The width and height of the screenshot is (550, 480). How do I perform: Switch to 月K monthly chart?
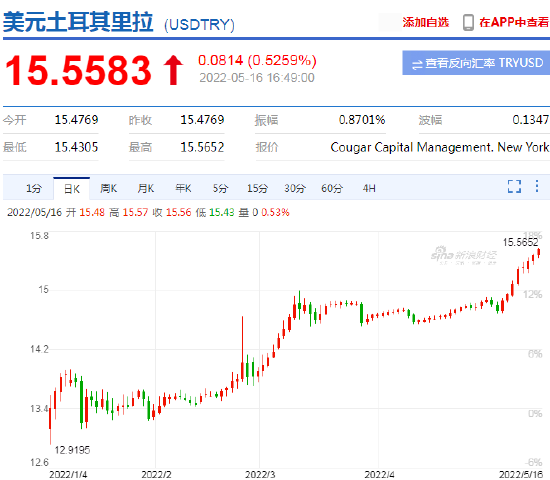pyautogui.click(x=146, y=188)
